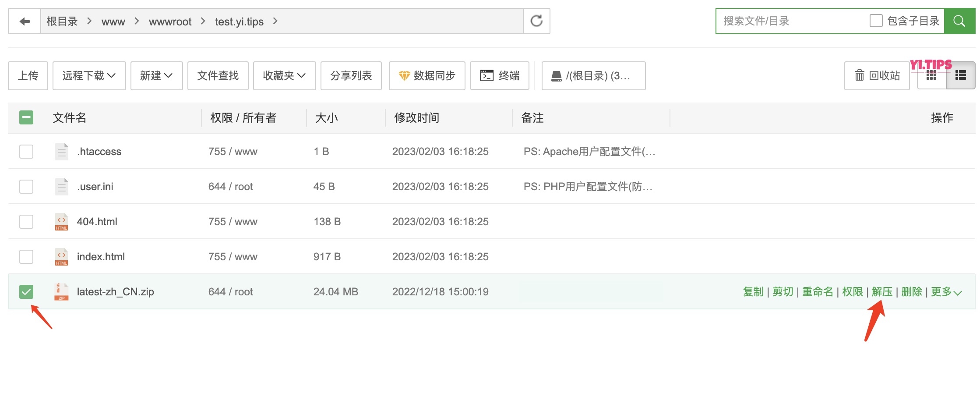The height and width of the screenshot is (397, 980).
Task: Click the 上传 upload button
Action: click(28, 75)
